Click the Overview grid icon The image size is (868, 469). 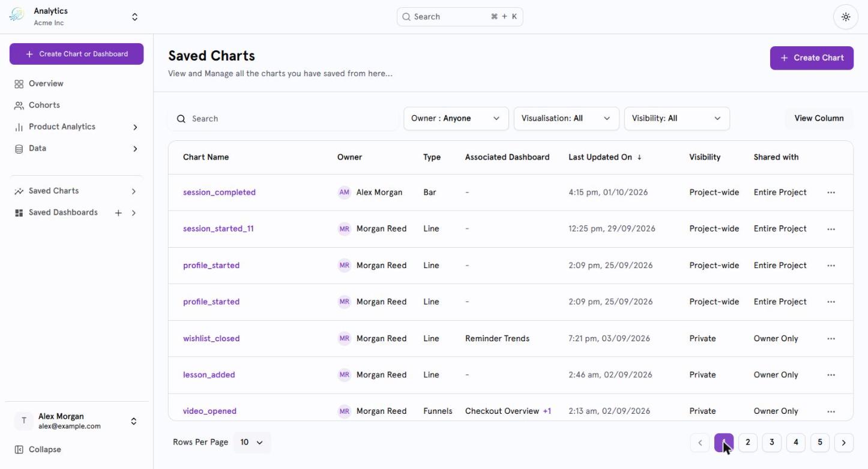[19, 84]
